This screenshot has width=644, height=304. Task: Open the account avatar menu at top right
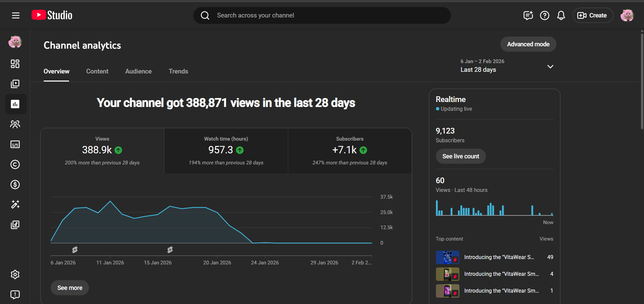point(627,15)
